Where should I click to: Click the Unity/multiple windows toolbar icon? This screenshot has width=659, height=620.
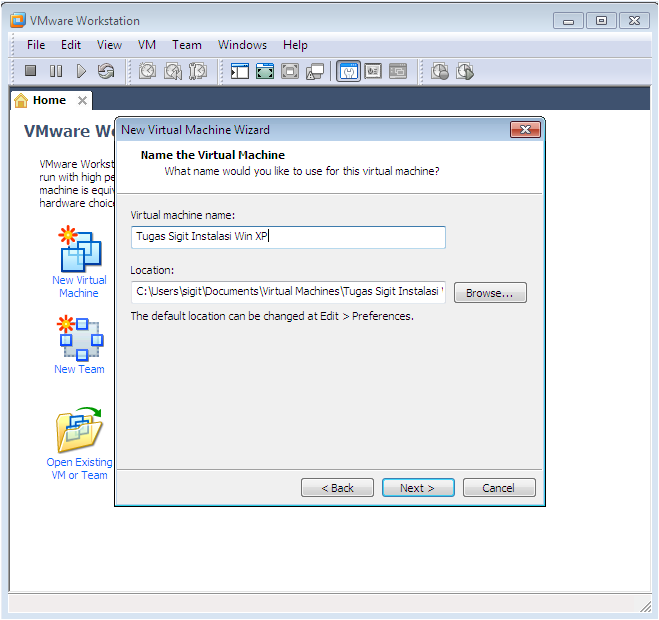click(x=315, y=71)
